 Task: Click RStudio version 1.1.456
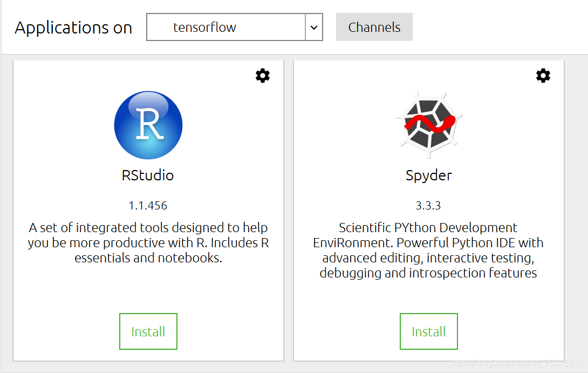tap(148, 206)
